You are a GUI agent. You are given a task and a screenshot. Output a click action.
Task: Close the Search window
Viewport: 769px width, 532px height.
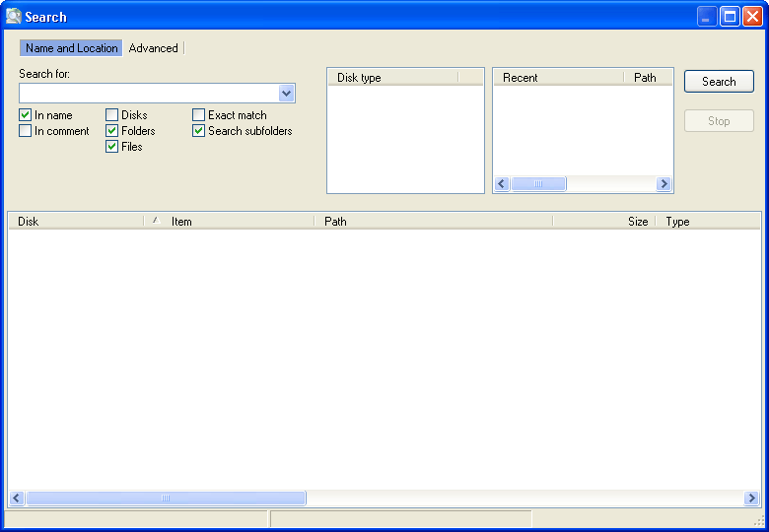(x=752, y=17)
